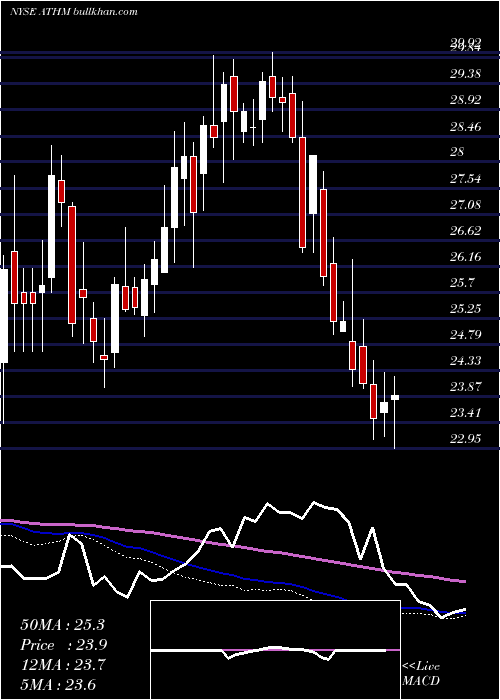Click the 22.95 price axis label

tap(465, 439)
